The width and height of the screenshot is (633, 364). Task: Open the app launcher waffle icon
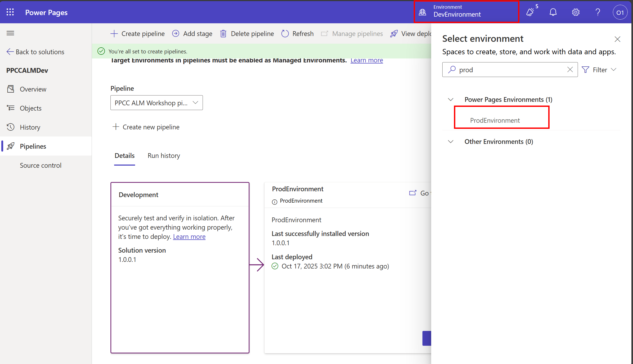click(x=10, y=12)
